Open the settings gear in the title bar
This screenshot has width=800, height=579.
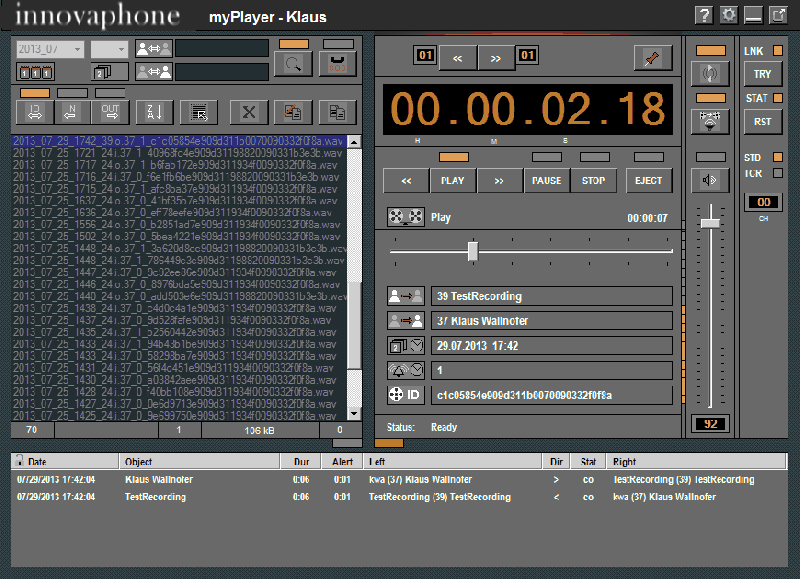coord(727,15)
